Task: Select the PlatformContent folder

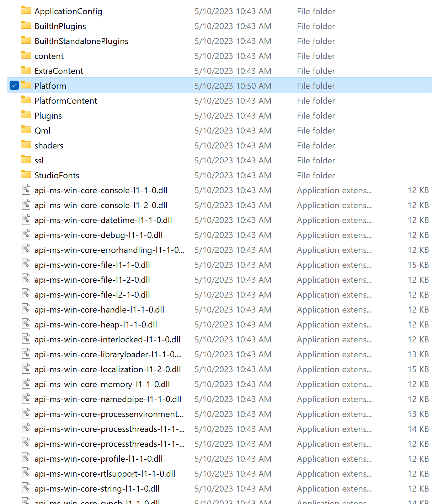Action: [65, 101]
